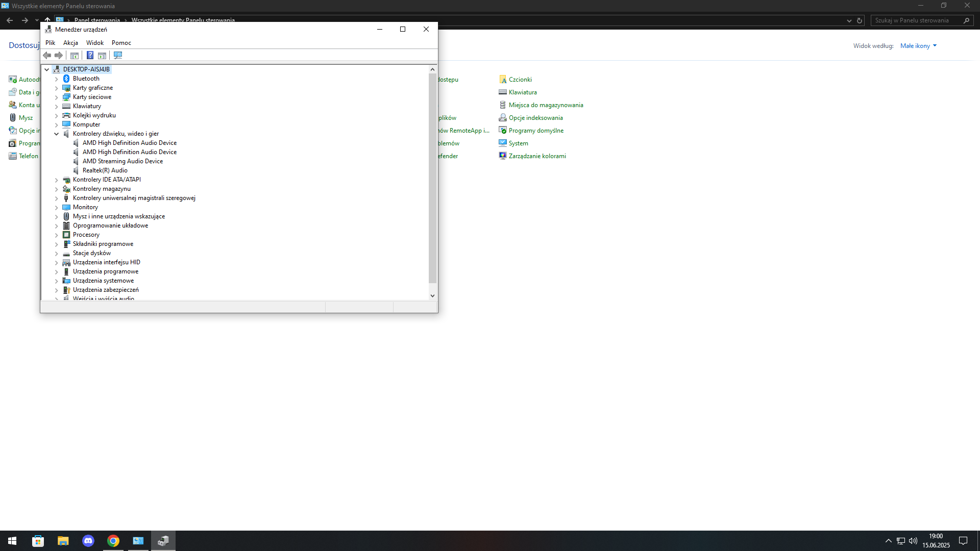Open the notification center icon
Screen dimensions: 980x551
pos(963,541)
